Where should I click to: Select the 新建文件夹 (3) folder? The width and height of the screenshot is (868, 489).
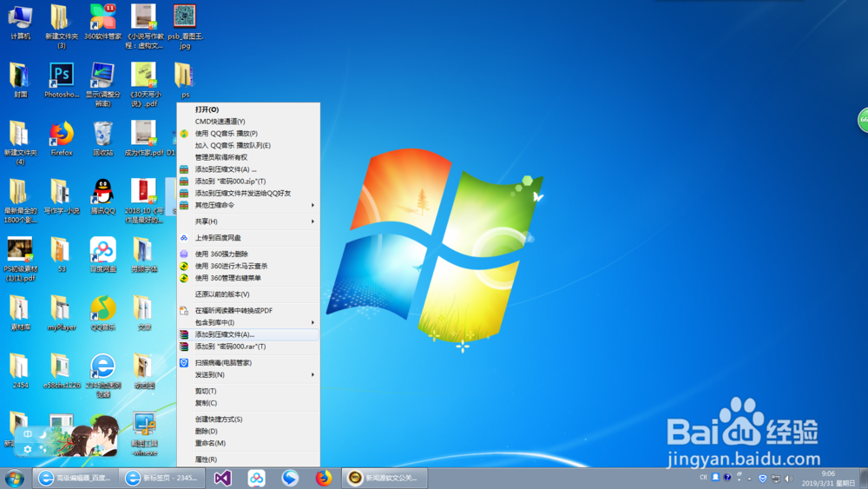pyautogui.click(x=62, y=25)
